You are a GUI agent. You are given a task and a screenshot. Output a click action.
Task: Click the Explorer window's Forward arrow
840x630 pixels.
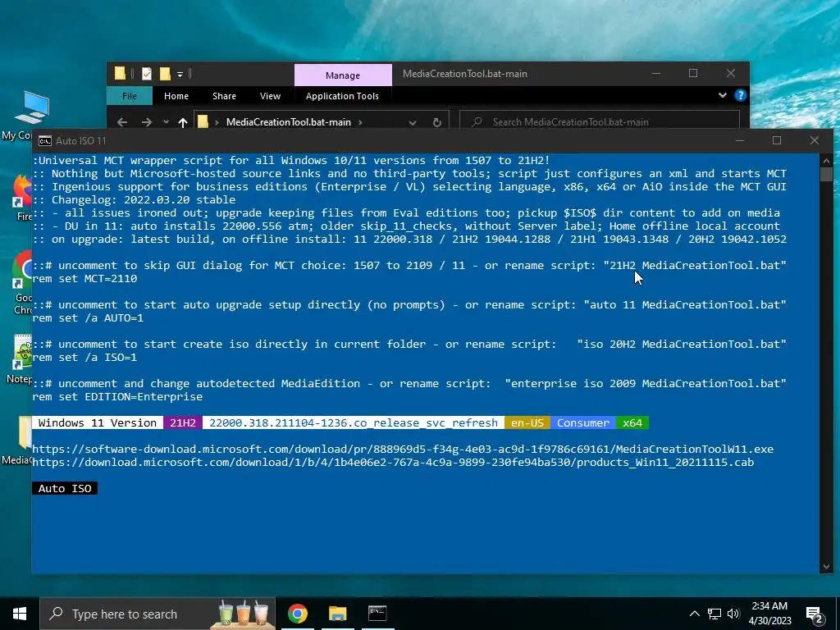point(146,122)
